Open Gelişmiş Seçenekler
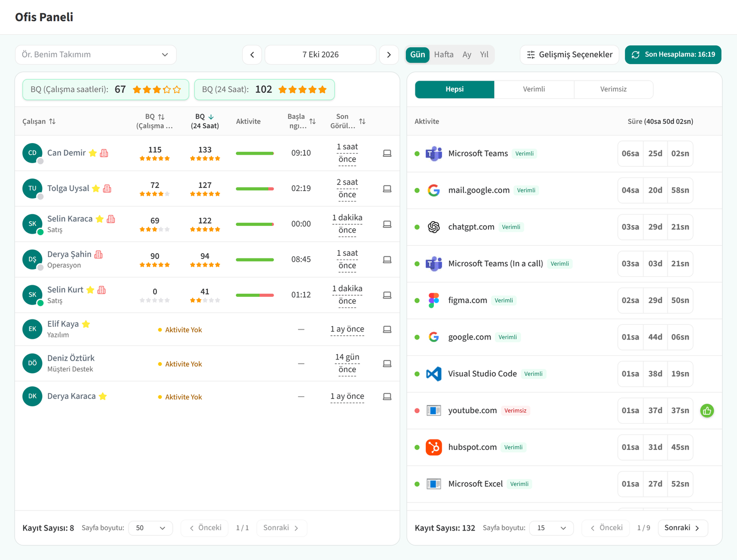 point(570,55)
